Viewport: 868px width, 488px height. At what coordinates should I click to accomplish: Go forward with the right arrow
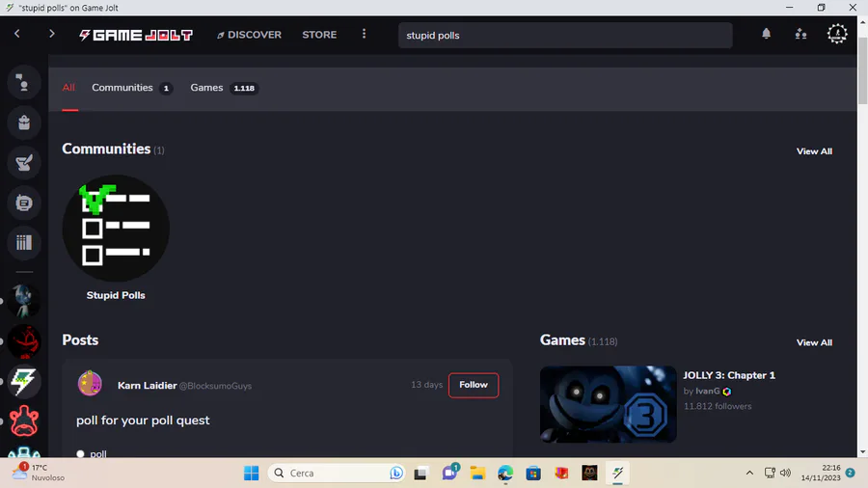(x=51, y=34)
